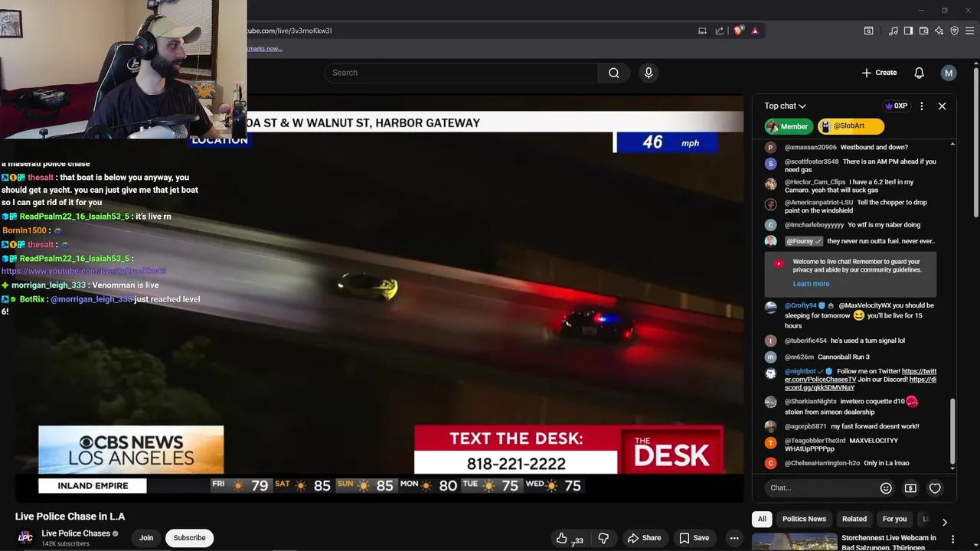Focus the Chat... message field
The image size is (980, 551).
(819, 487)
